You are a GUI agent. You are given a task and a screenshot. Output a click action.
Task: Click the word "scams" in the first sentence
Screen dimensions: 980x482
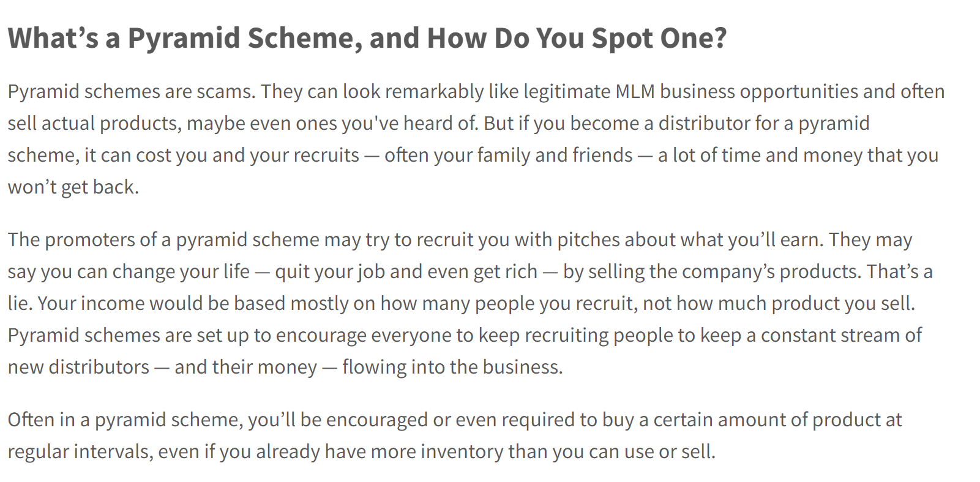click(x=225, y=91)
